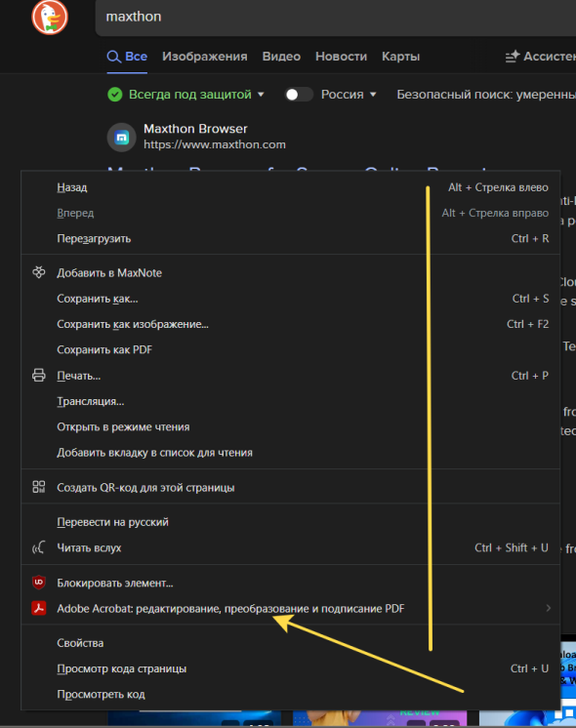The height and width of the screenshot is (728, 576).
Task: Select Просмотр кода страницы
Action: [x=290, y=668]
